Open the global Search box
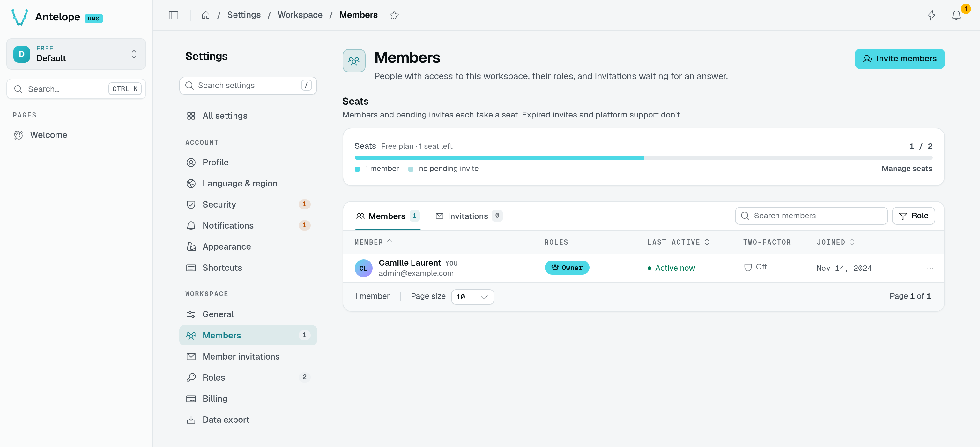 (x=76, y=89)
